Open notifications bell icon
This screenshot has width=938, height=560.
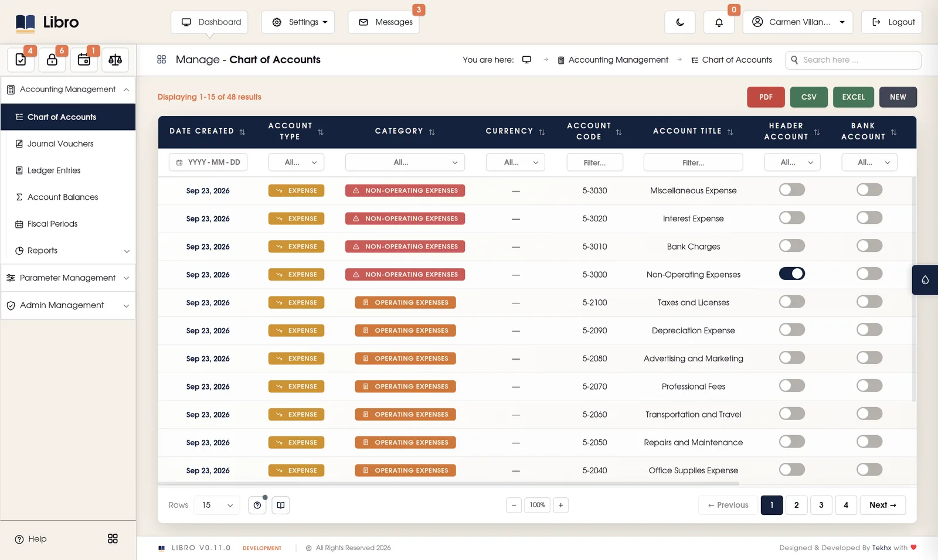tap(719, 22)
